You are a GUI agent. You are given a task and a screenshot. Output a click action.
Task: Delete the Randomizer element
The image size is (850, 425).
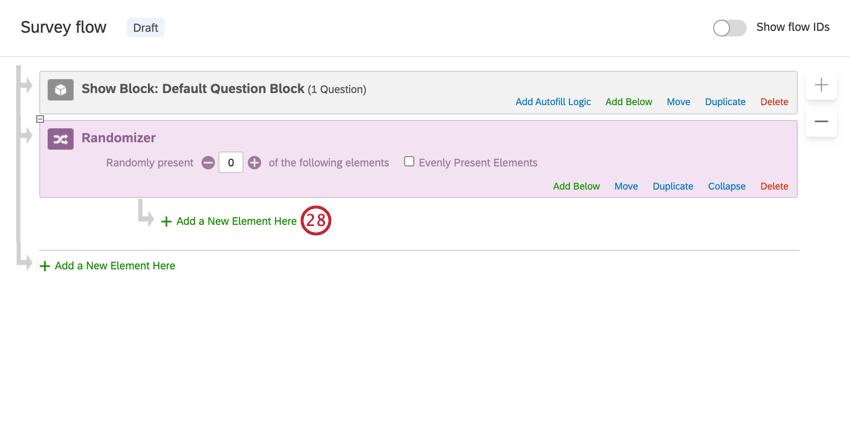pyautogui.click(x=774, y=186)
